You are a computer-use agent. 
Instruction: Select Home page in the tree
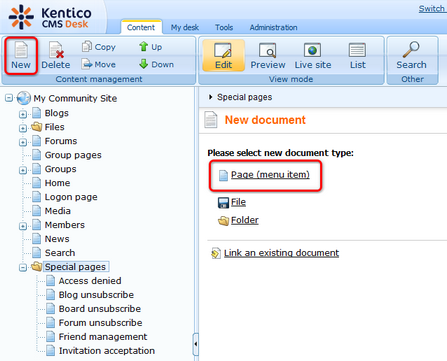tap(57, 183)
